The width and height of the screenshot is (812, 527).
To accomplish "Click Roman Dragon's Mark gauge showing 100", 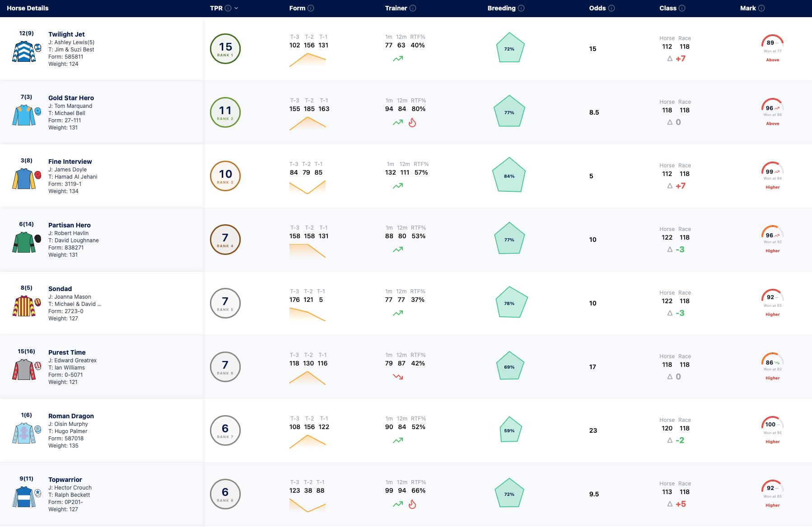I will click(x=772, y=423).
